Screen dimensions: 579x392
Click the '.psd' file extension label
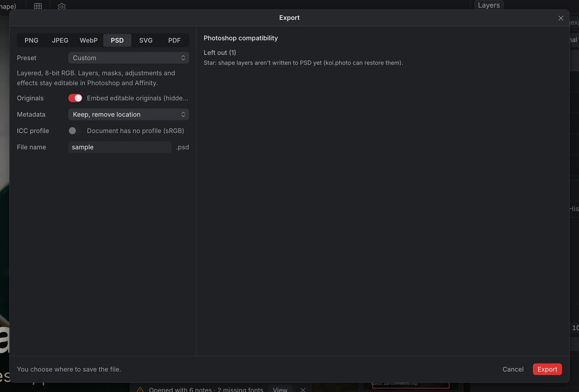pyautogui.click(x=182, y=147)
